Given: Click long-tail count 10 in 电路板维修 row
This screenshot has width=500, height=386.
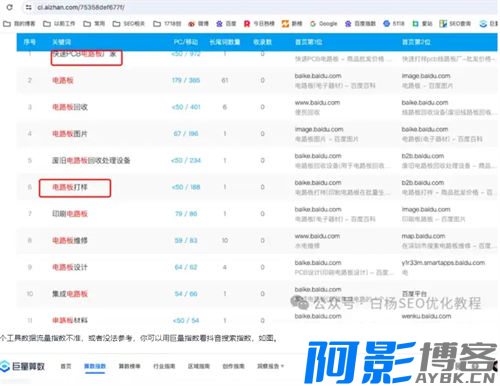Looking at the screenshot, I should click(225, 240).
